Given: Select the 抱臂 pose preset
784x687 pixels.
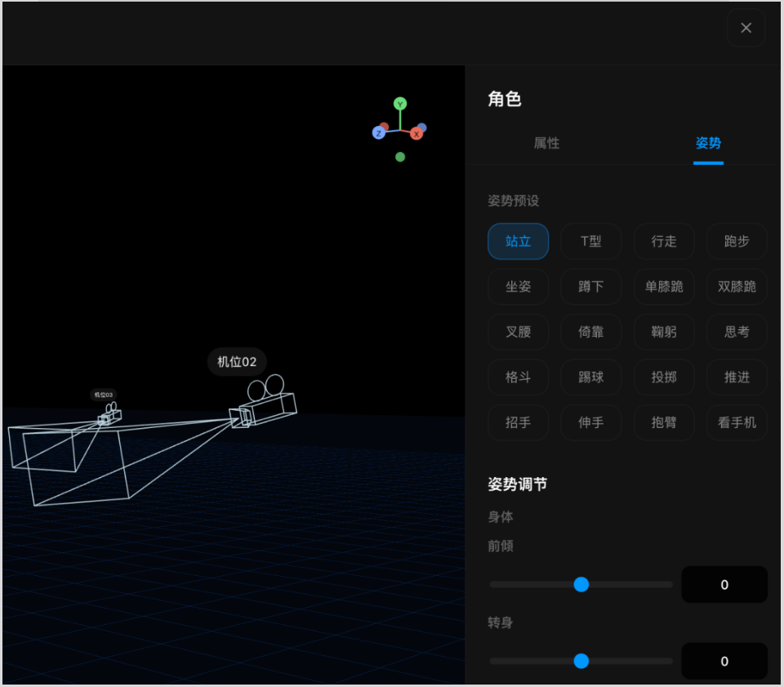Looking at the screenshot, I should 663,422.
